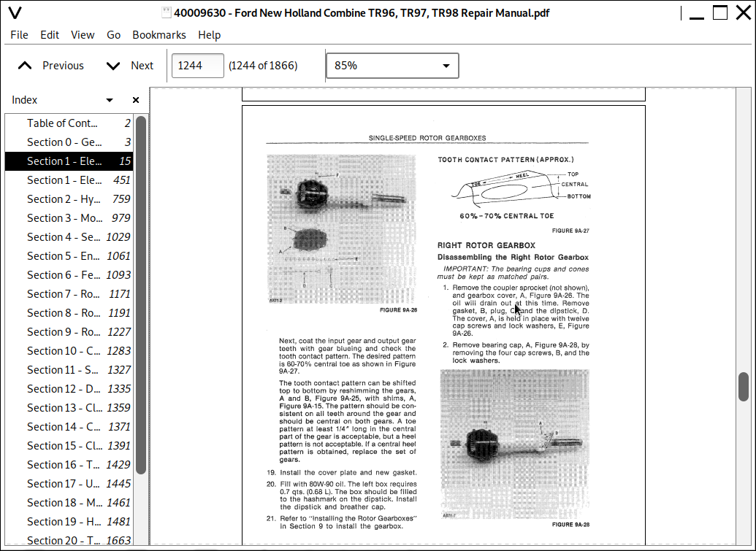Go to Section 3 at page 979
The width and height of the screenshot is (756, 551).
pyautogui.click(x=69, y=218)
